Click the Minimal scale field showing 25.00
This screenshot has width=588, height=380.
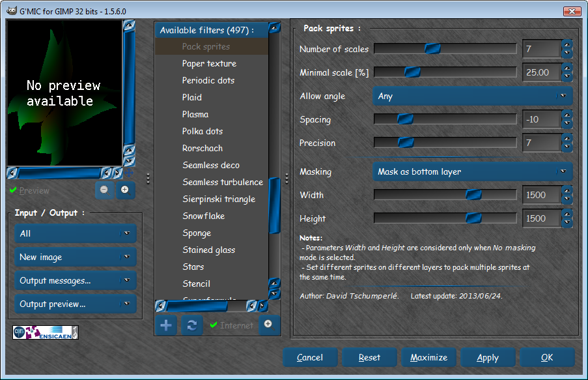coord(542,72)
